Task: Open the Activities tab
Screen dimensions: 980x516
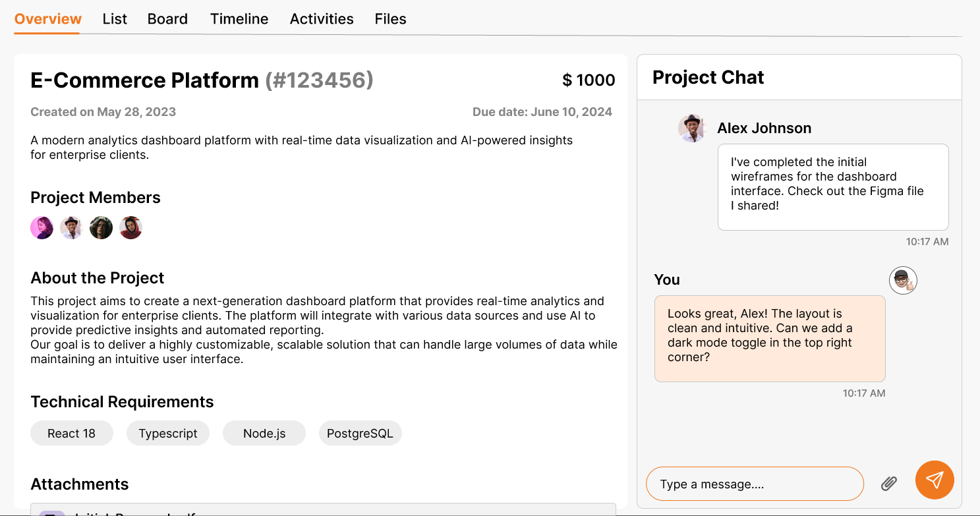Action: click(322, 19)
